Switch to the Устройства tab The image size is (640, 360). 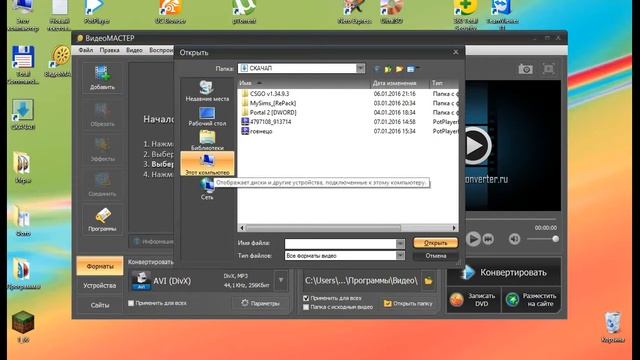click(100, 285)
